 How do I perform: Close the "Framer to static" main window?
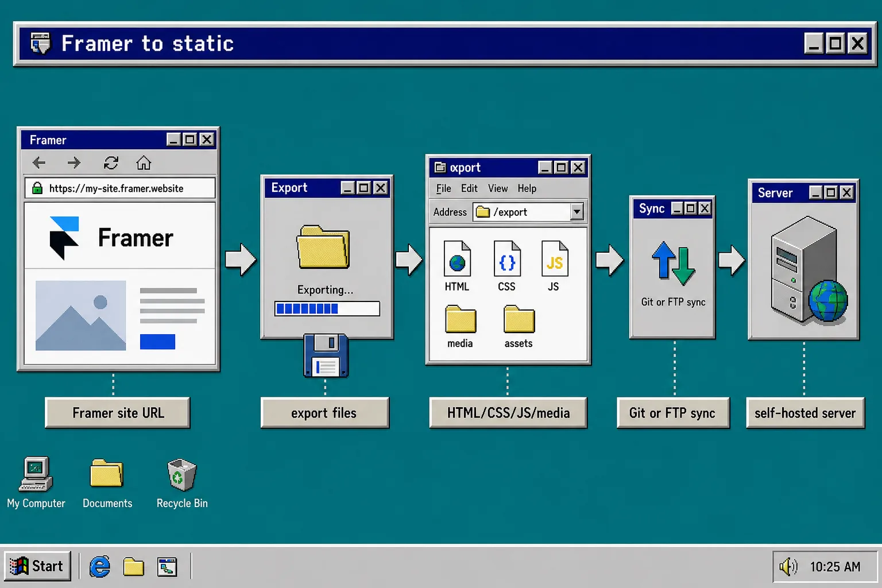[857, 43]
